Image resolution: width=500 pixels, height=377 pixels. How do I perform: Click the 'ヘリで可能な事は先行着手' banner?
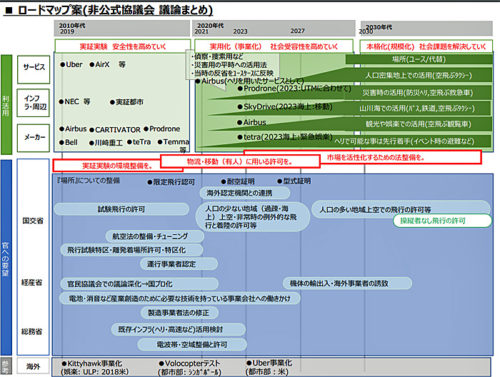tap(404, 141)
